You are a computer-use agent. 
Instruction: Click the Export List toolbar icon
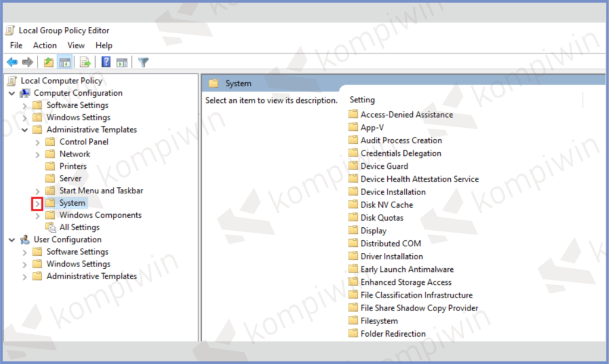coord(85,62)
